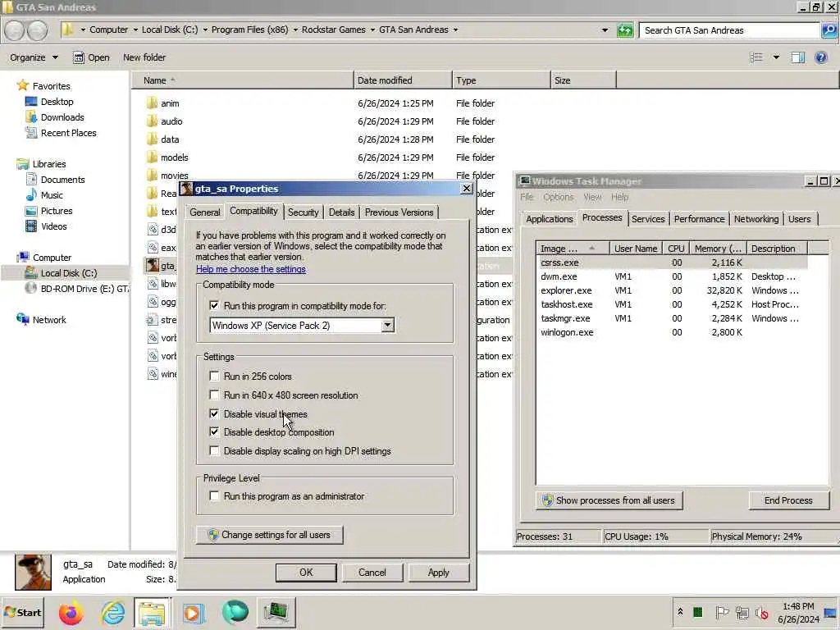
Task: Expand dropdown arrow after Local Disk (C:)
Action: point(205,30)
